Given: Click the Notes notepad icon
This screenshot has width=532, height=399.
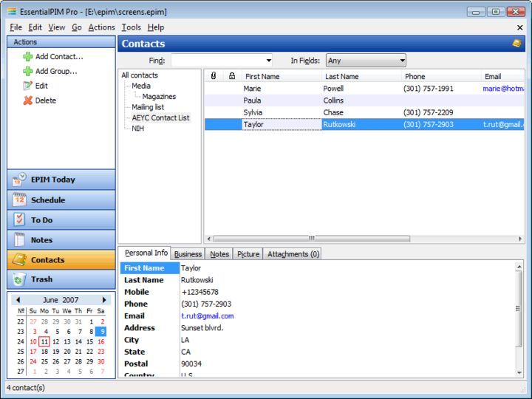Looking at the screenshot, I should click(x=19, y=239).
